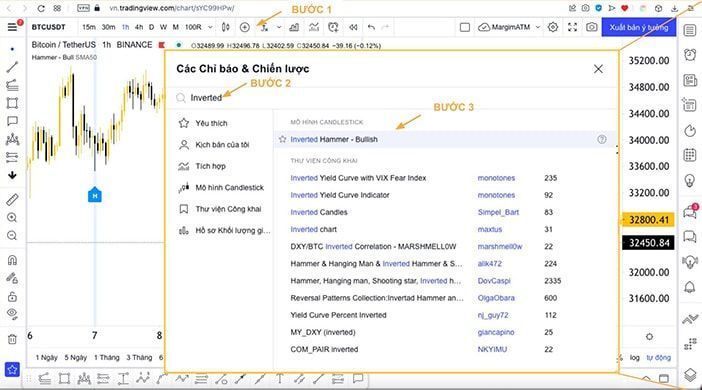The image size is (702, 390).
Task: Click Xuất bản ý tưởng button
Action: [638, 27]
